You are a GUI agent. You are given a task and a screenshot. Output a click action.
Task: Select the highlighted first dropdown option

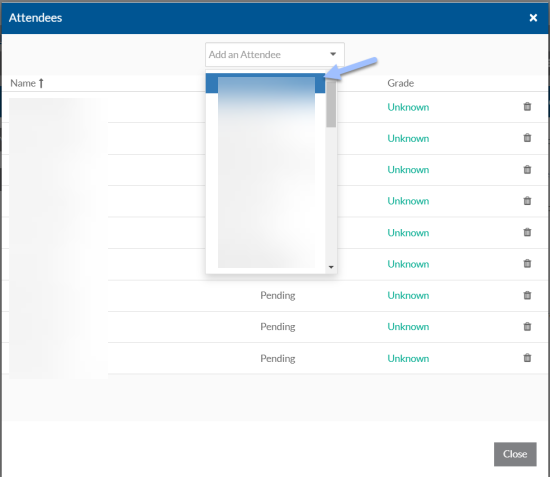[265, 83]
